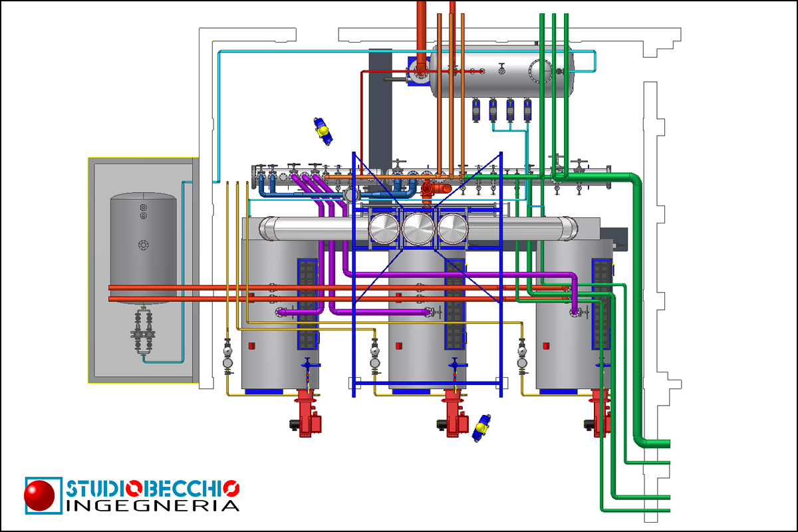
Task: Select the vertical tank in the yellow-outlined room
Action: (x=143, y=248)
